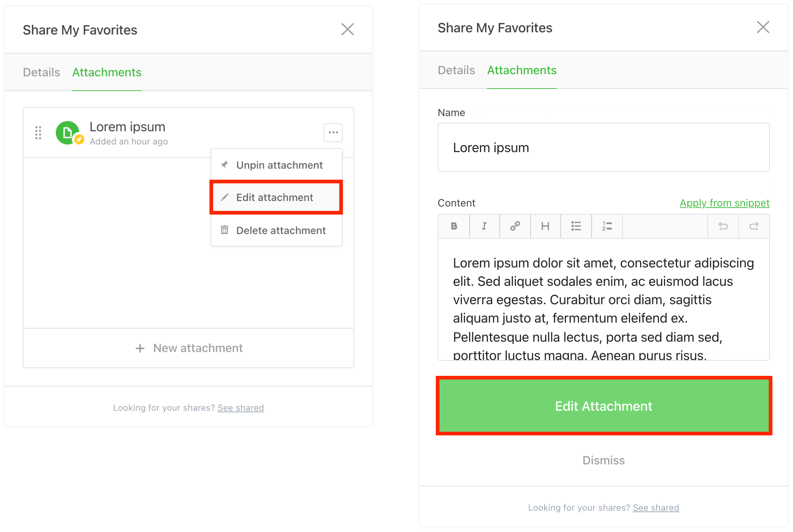Screen dimensions: 793x532
Task: Apply italic formatting in the editor
Action: coord(484,226)
